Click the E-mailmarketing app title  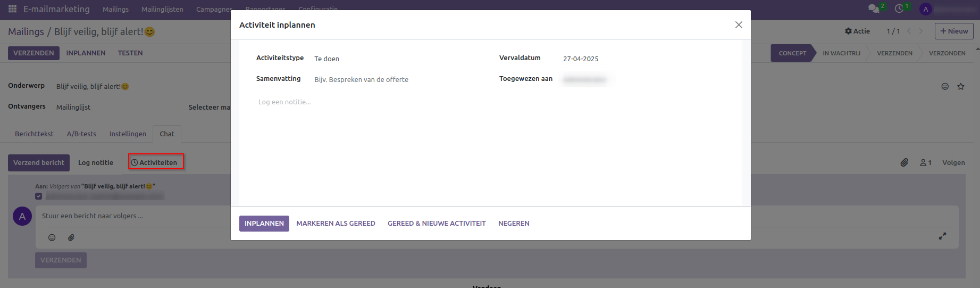click(x=56, y=9)
